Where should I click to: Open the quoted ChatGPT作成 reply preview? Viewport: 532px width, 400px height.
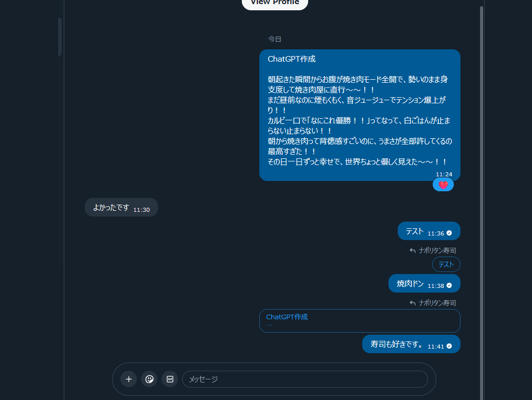click(x=360, y=321)
